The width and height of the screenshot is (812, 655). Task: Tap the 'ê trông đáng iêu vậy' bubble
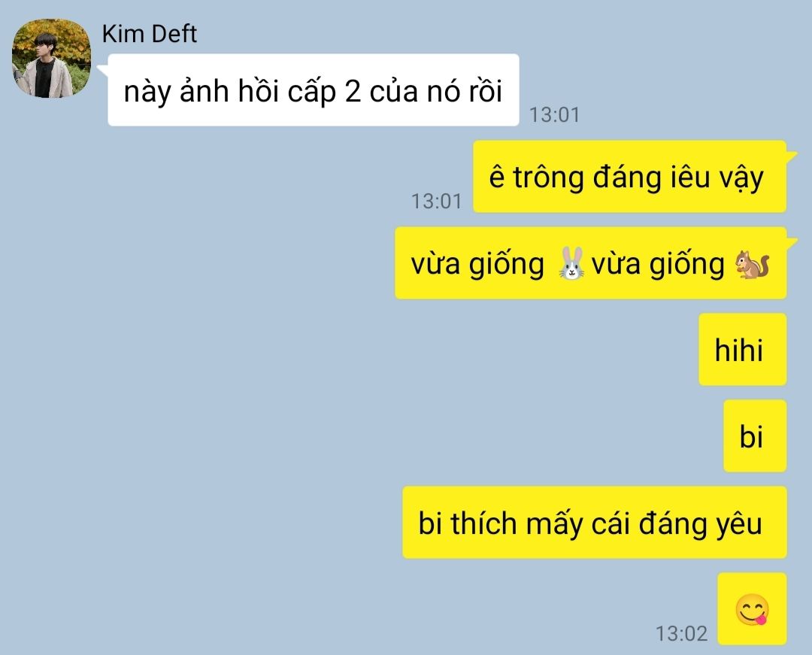(x=630, y=177)
